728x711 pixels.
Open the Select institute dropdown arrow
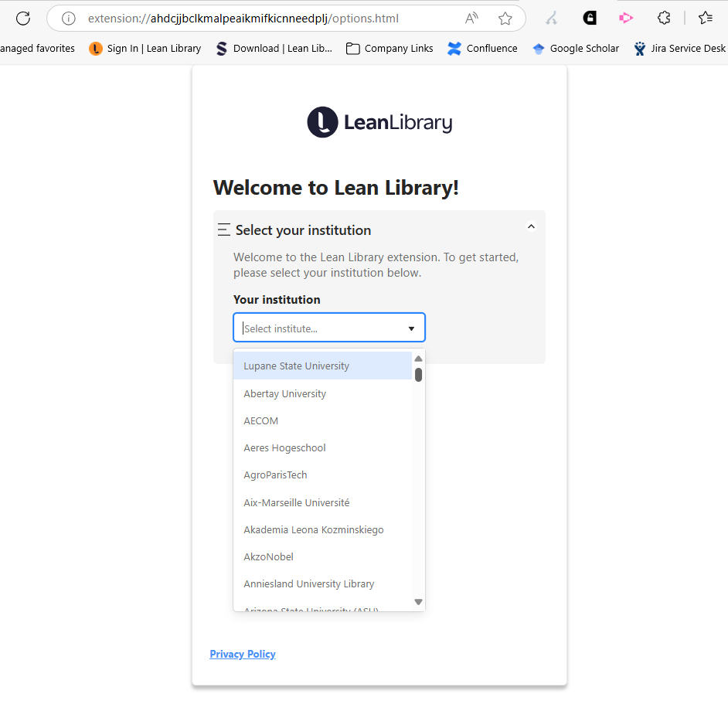[412, 328]
